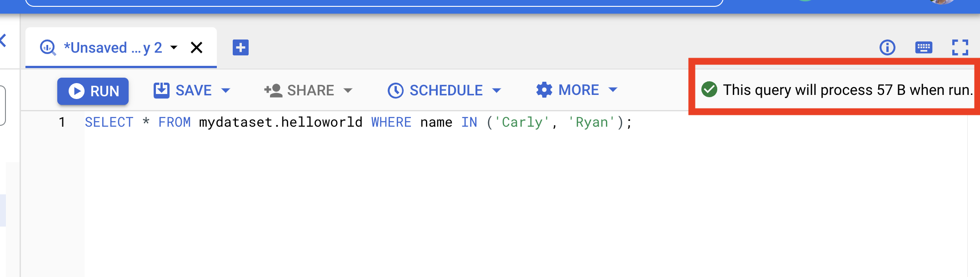Open the query tab dropdown caret
Image resolution: width=980 pixels, height=277 pixels.
click(x=174, y=47)
